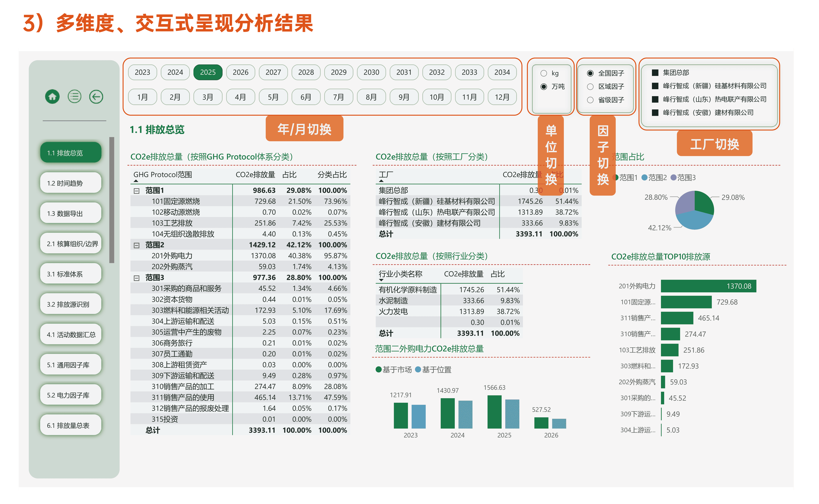Click the 101固定源 bar valued 729.68
Image resolution: width=819 pixels, height=504 pixels.
pos(686,302)
